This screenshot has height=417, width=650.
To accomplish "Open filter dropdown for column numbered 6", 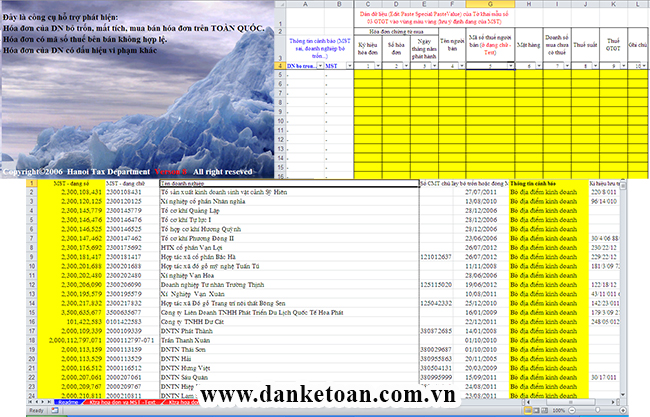I will pyautogui.click(x=538, y=66).
